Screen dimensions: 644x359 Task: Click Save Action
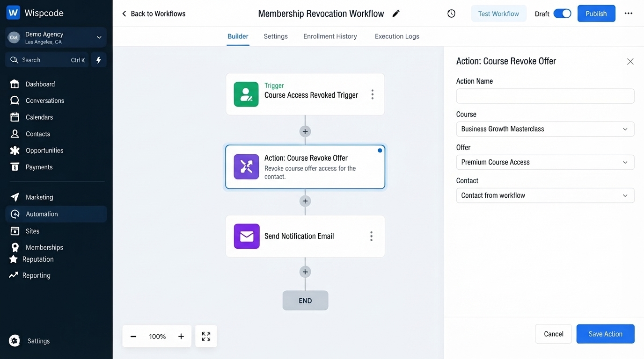[x=606, y=334]
